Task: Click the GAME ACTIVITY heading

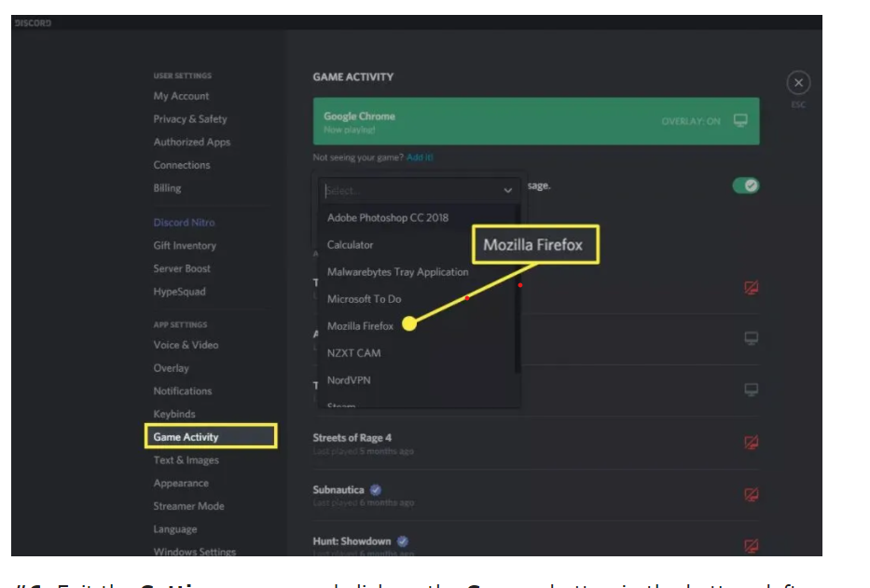Action: click(x=352, y=77)
